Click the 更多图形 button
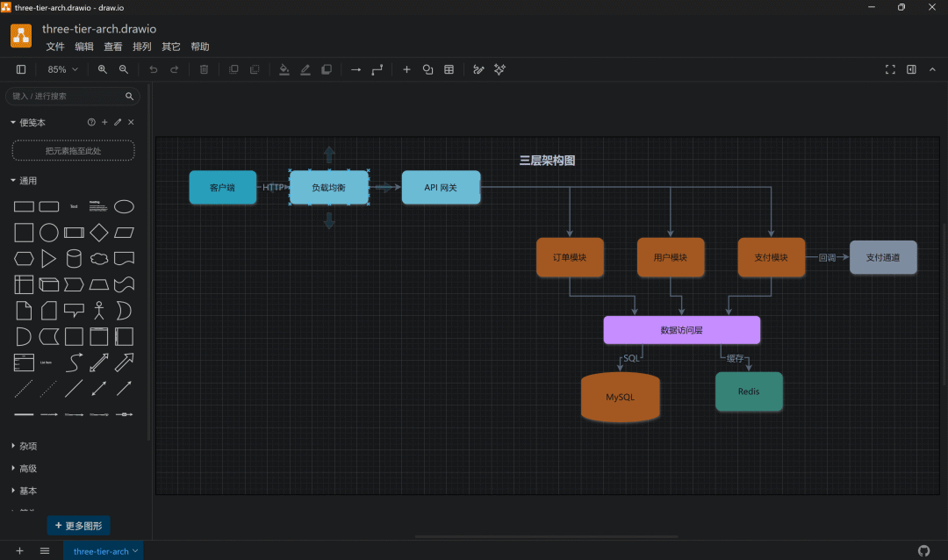Image resolution: width=948 pixels, height=560 pixels. point(79,526)
